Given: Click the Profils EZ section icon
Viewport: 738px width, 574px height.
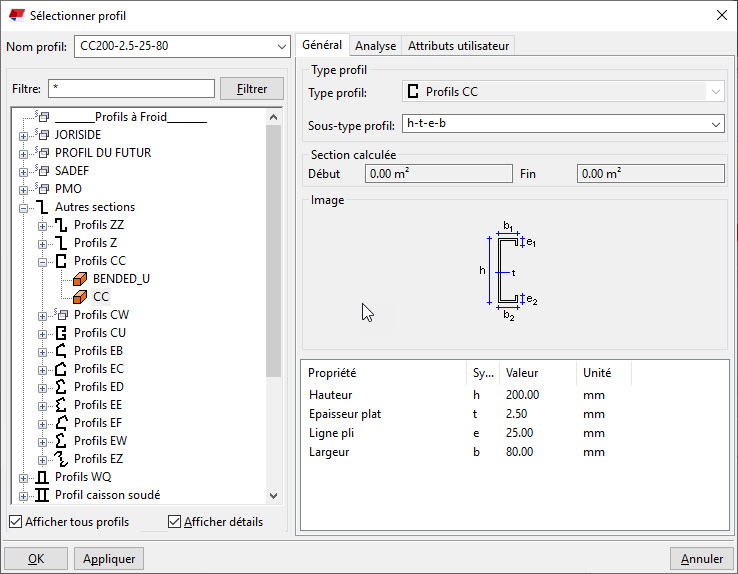Looking at the screenshot, I should [x=61, y=459].
